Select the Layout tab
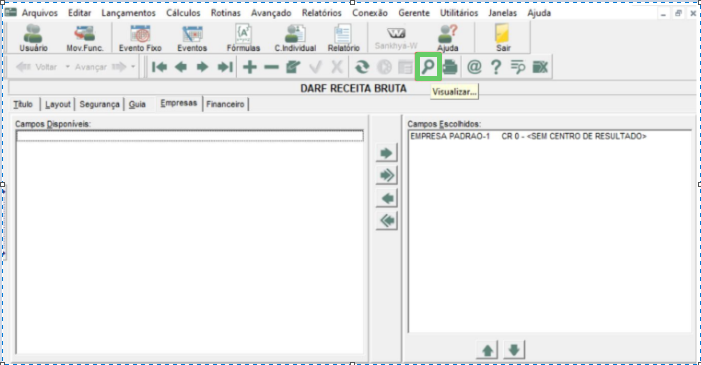Screen dimensions: 701x365 [x=58, y=104]
